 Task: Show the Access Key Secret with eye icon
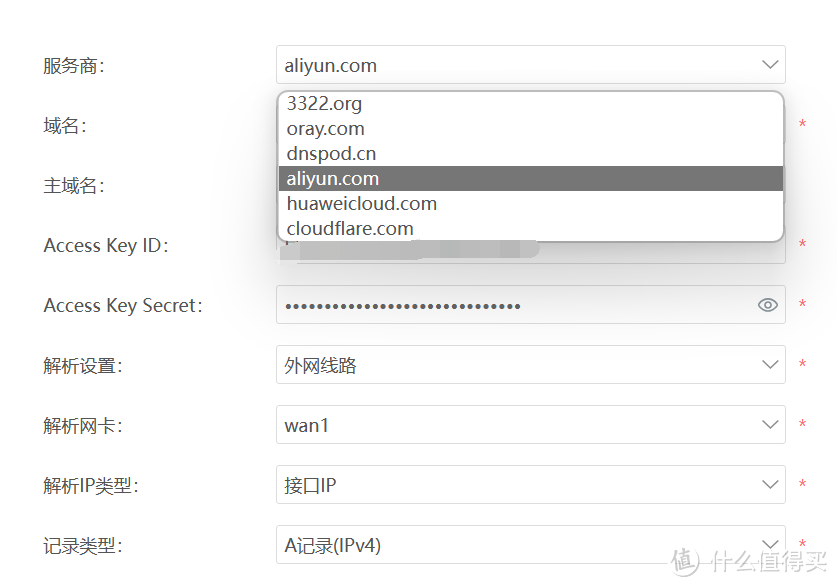(x=768, y=305)
